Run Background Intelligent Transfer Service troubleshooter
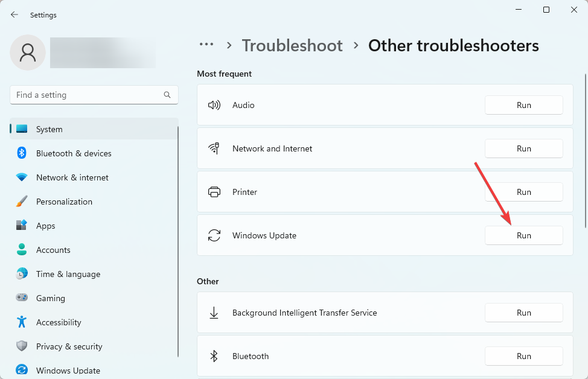This screenshot has height=379, width=588. (524, 313)
